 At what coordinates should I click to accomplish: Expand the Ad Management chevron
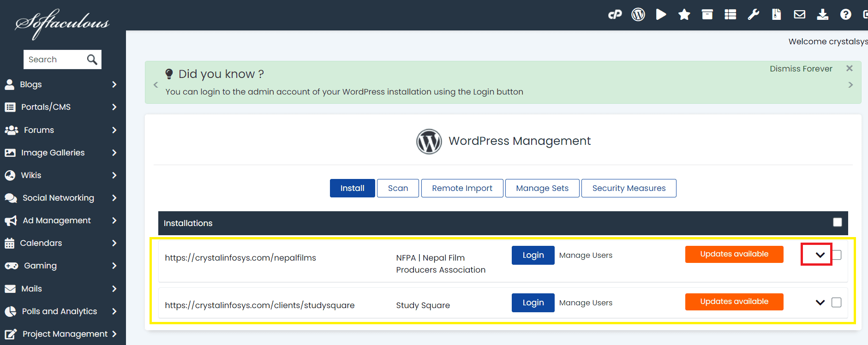(114, 220)
